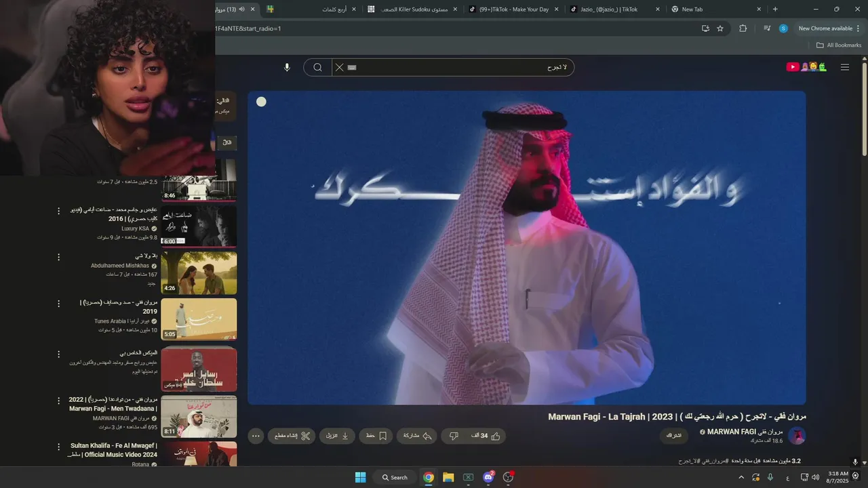This screenshot has width=868, height=488.
Task: Open File Explorer from the taskbar
Action: (448, 477)
